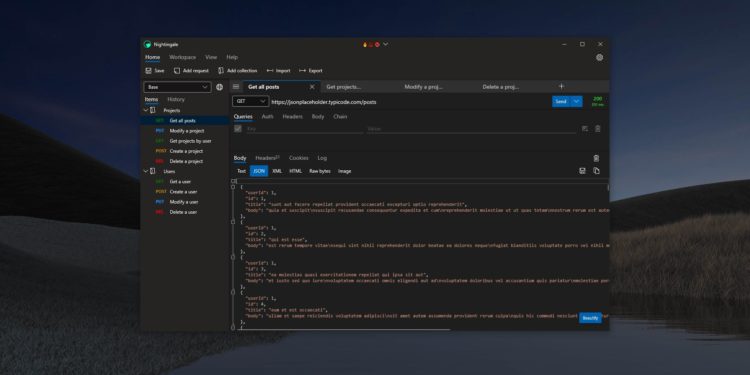
Task: Open the GET method dropdown
Action: coord(250,101)
